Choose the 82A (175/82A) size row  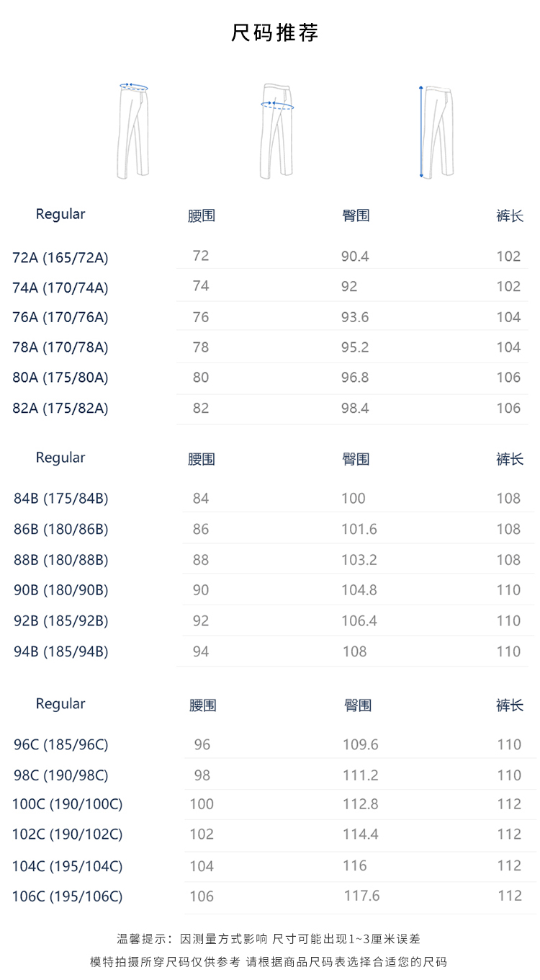tap(60, 408)
